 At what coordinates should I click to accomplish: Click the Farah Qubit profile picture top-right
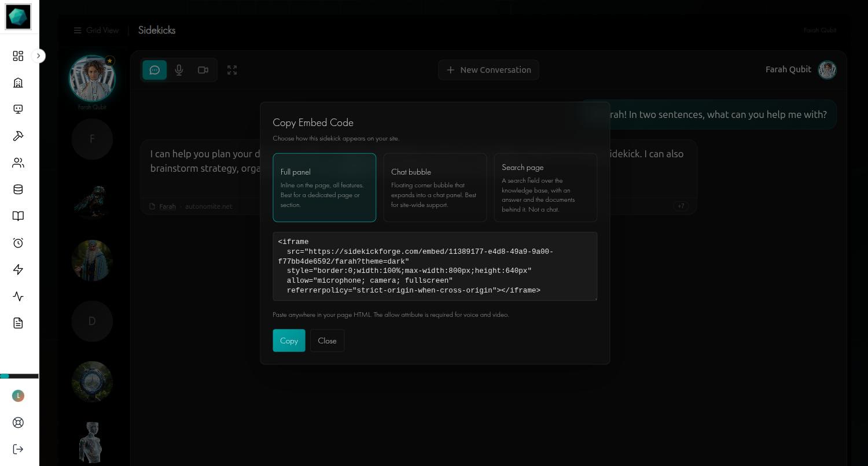[x=827, y=70]
